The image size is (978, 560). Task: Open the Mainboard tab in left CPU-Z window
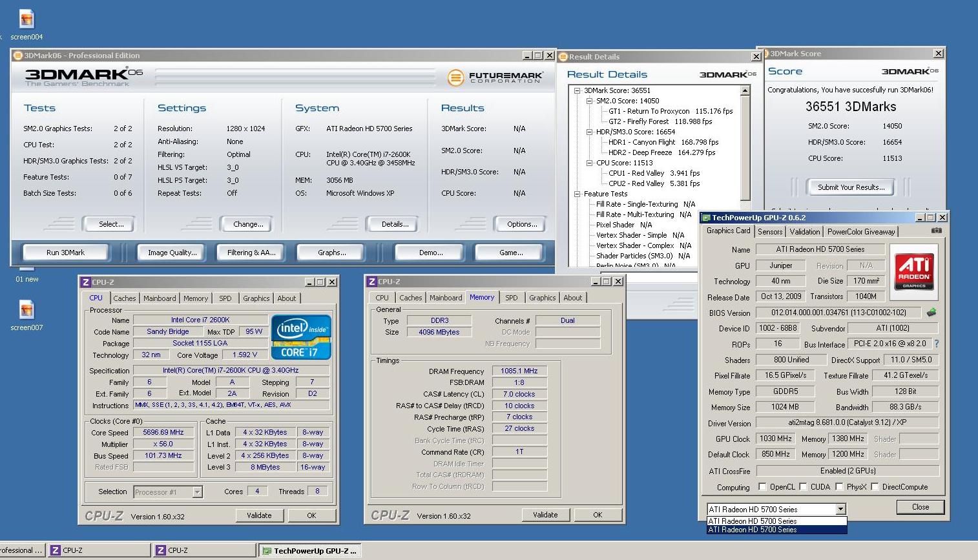point(160,298)
